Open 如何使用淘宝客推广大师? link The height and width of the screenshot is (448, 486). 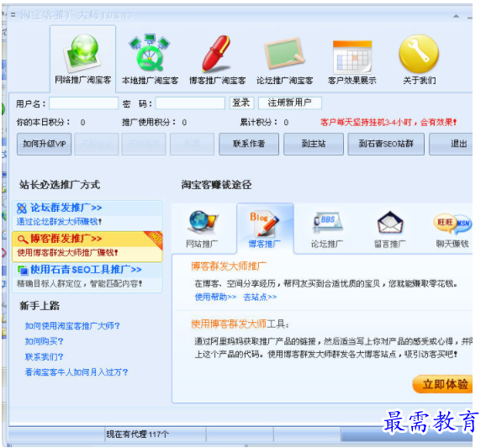tap(72, 326)
